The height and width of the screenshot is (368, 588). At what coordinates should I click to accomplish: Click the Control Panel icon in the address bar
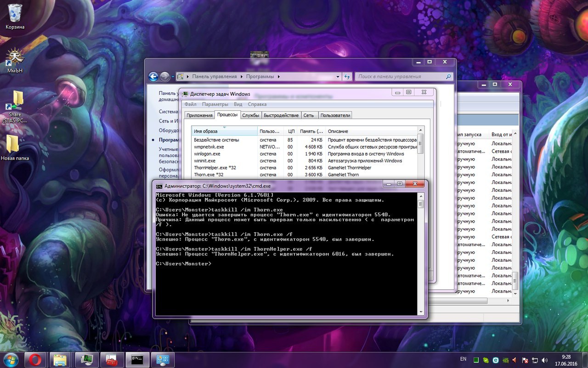[x=181, y=77]
